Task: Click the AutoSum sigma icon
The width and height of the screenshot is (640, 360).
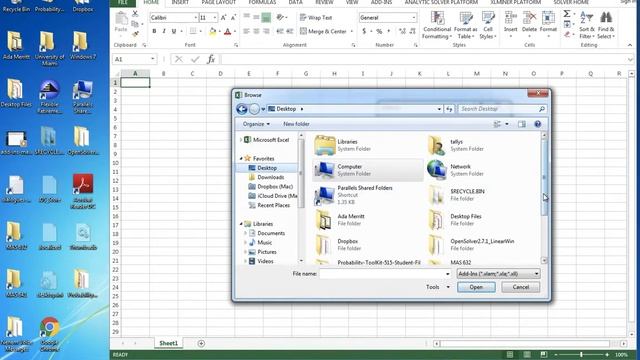Action: 567,14
